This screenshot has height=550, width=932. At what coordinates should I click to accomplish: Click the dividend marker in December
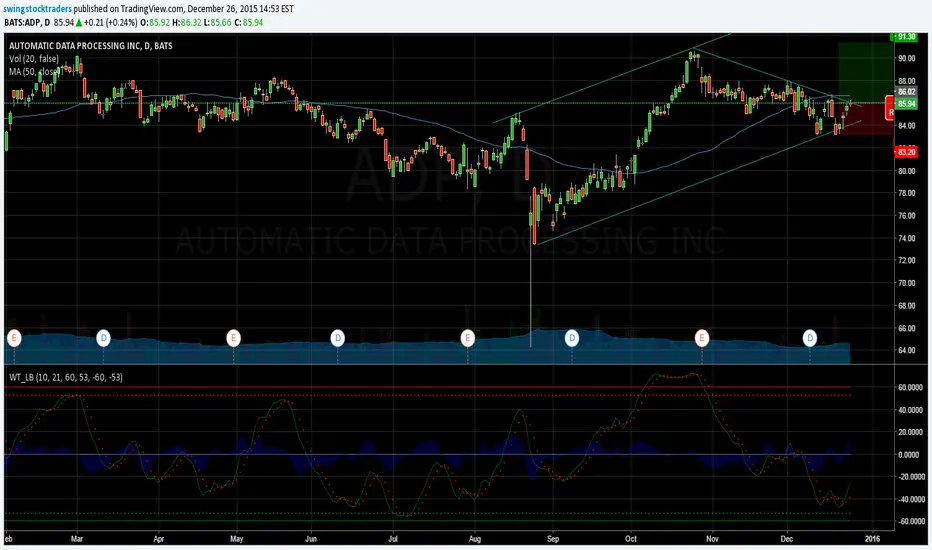point(810,338)
